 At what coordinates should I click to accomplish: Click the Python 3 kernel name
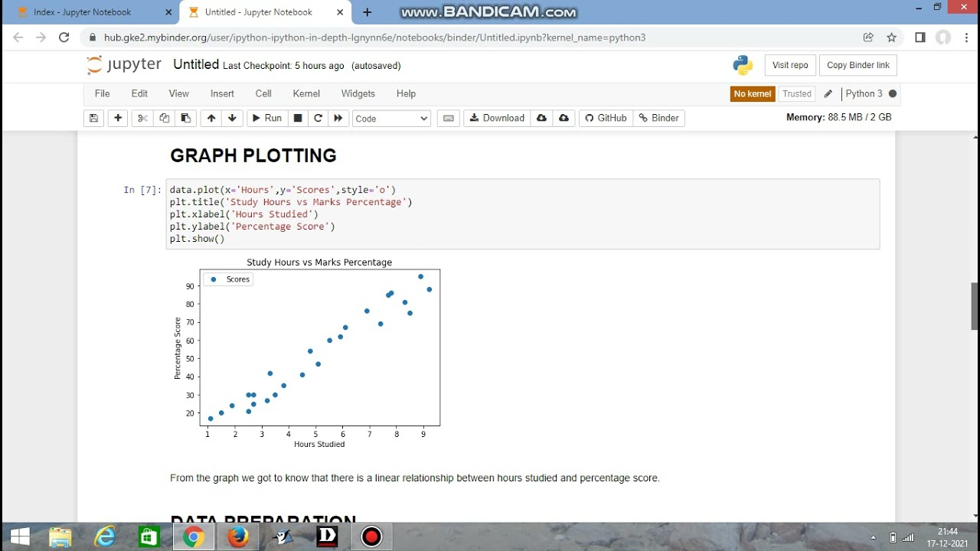(864, 93)
